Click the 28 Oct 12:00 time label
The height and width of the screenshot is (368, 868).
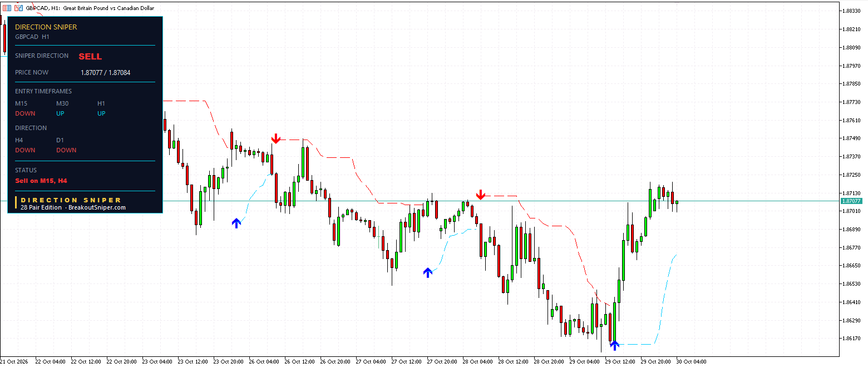coord(513,361)
